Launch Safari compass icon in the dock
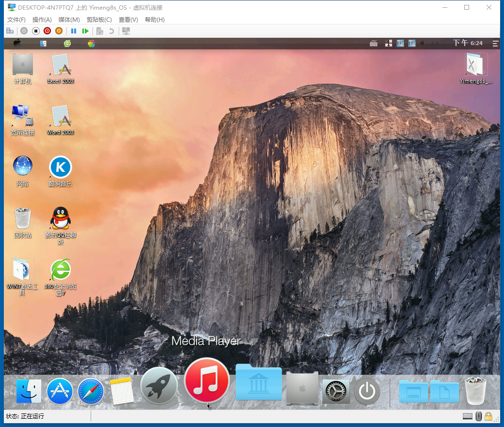The image size is (504, 427). (x=91, y=391)
